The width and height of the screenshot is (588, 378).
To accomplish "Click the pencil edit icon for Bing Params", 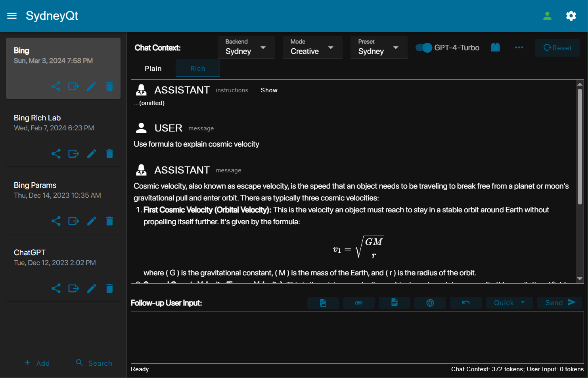I will pos(92,221).
